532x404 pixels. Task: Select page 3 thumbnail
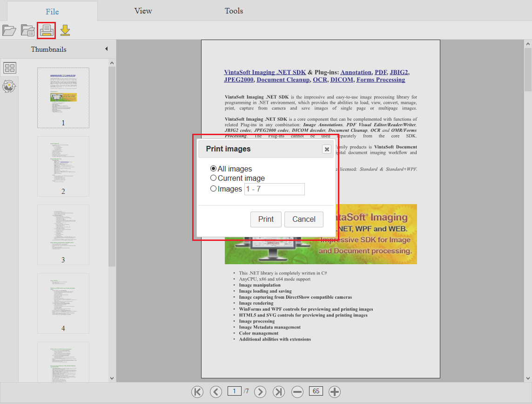(x=63, y=234)
